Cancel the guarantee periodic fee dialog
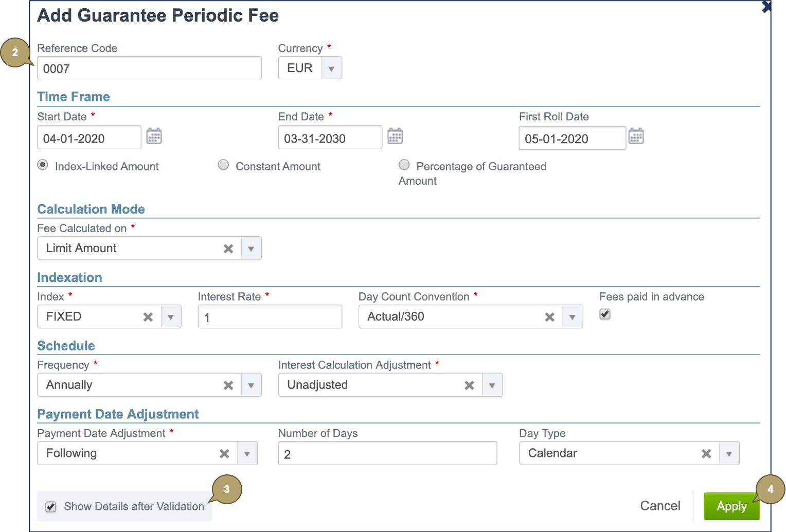786x532 pixels. tap(660, 506)
